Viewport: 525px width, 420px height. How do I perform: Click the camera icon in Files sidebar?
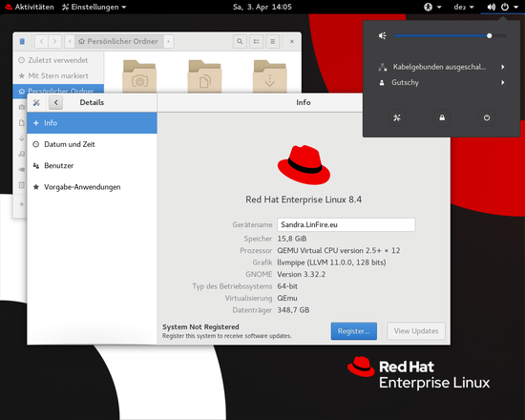tap(22, 107)
